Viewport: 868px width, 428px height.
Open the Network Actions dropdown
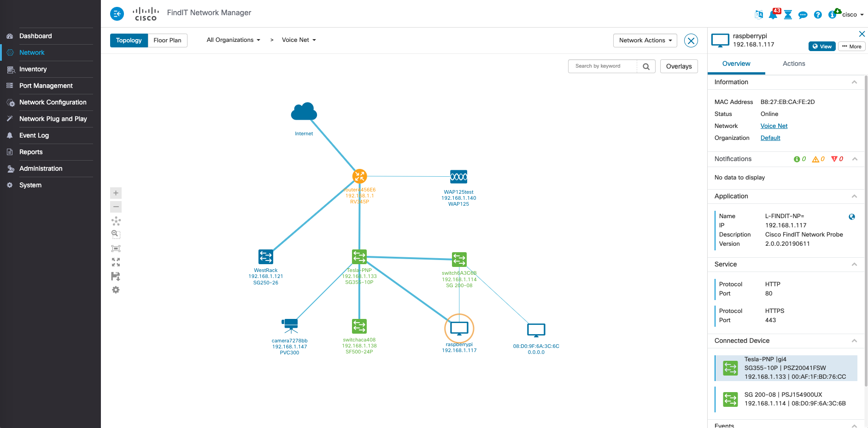[x=645, y=40]
